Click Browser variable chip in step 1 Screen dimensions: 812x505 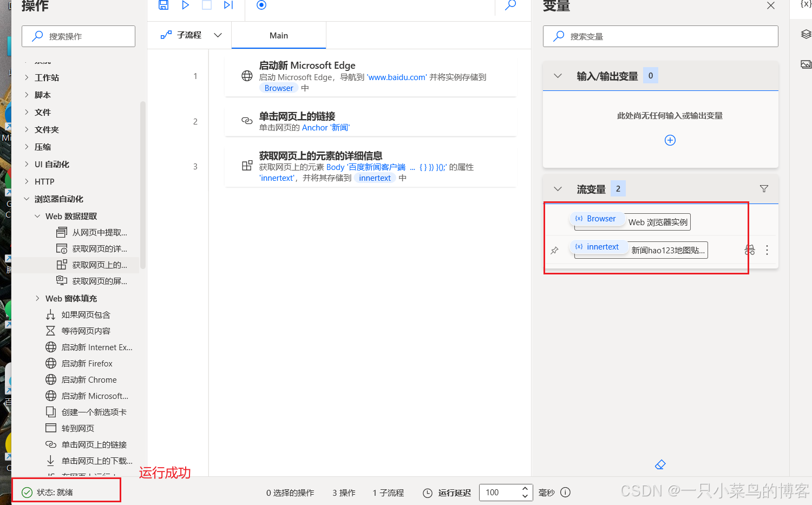(279, 88)
